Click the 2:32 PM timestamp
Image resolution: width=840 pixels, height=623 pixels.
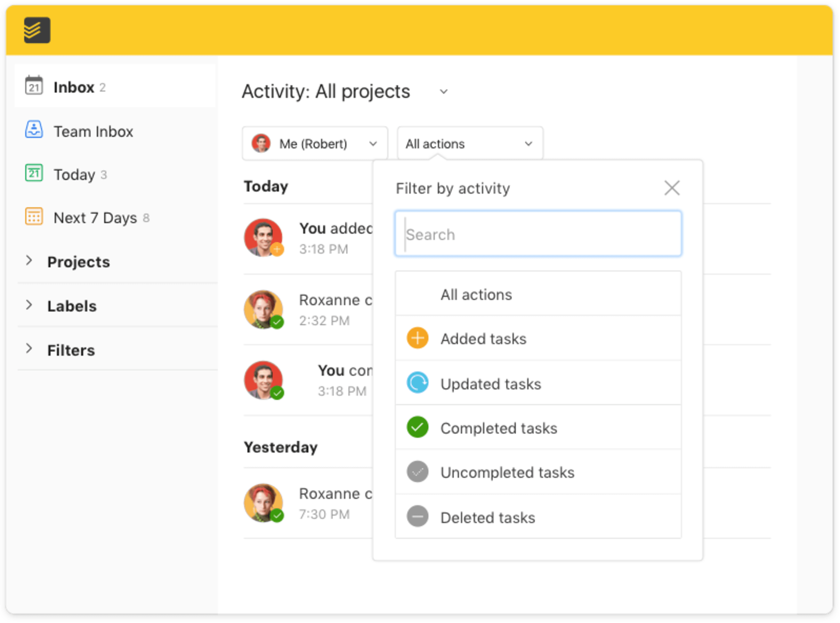click(x=324, y=321)
